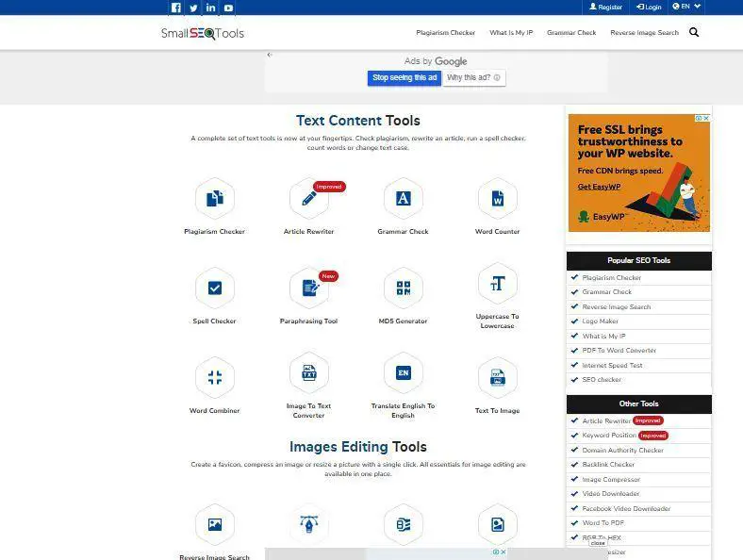Open the Text To Image icon

tap(498, 377)
